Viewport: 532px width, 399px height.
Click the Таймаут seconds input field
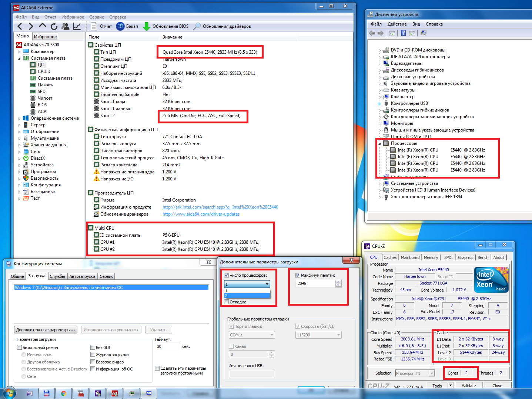[x=167, y=347]
